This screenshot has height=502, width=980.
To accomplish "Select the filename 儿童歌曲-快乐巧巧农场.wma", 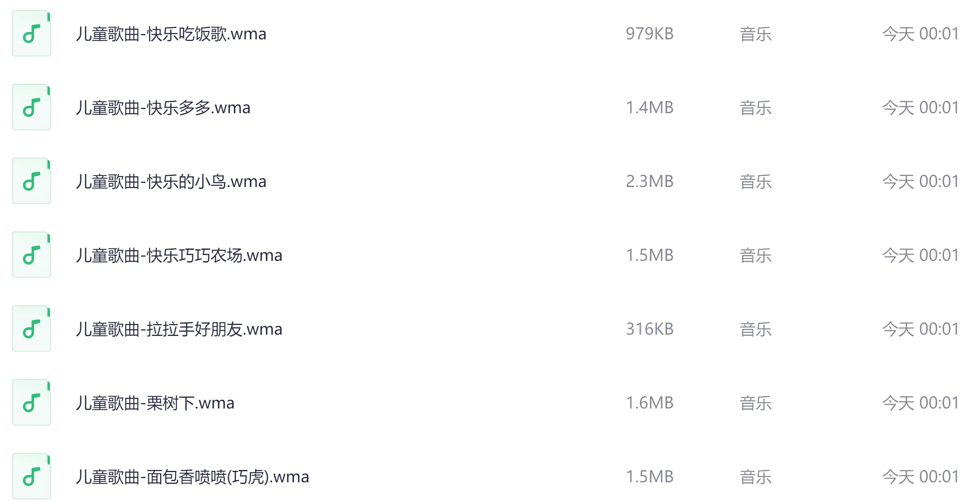I will (179, 256).
